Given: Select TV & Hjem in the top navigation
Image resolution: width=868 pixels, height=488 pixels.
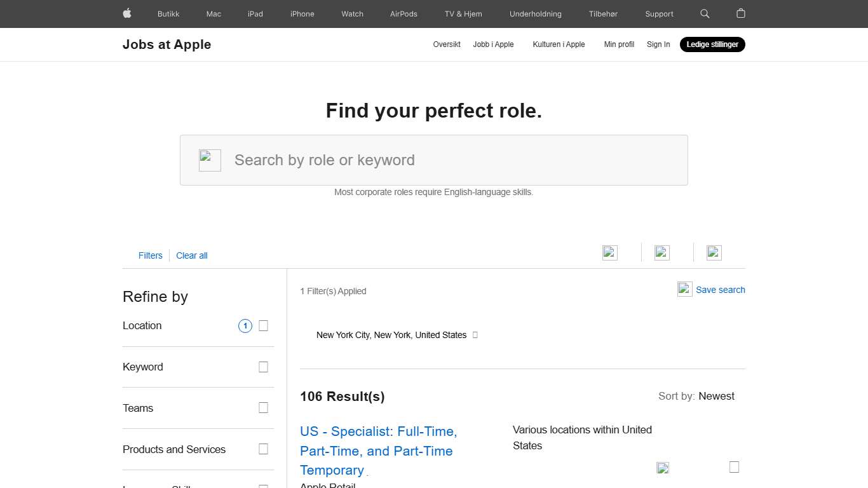Looking at the screenshot, I should (x=463, y=13).
